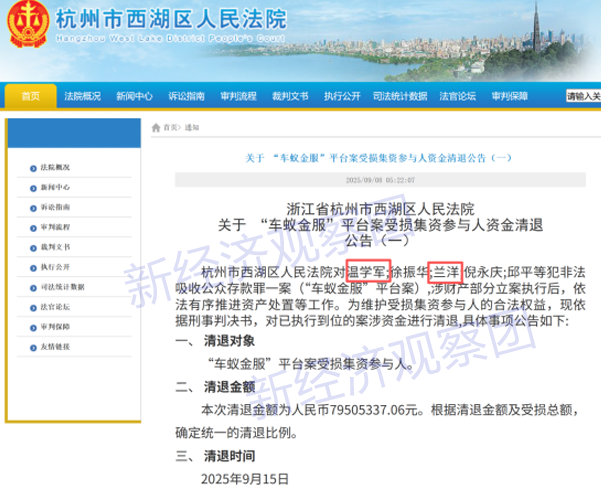Go to 诉讼指南 in top navigation
The image size is (601, 496).
pos(186,96)
